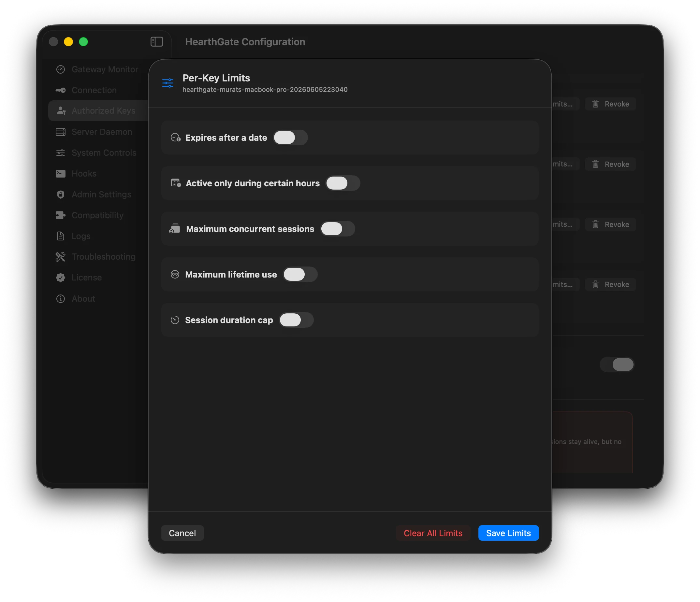Click the infinity icon beside Maximum lifetime use
700x602 pixels.
pyautogui.click(x=175, y=275)
